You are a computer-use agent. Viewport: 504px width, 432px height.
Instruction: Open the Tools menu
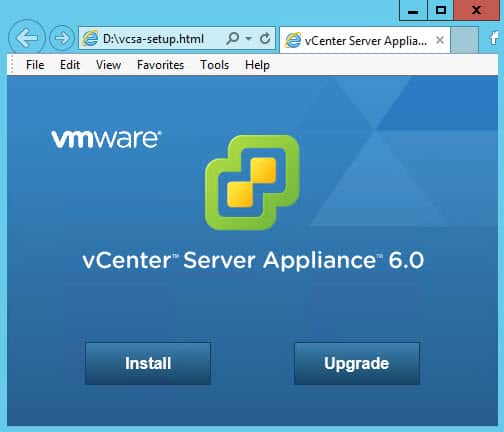click(214, 65)
